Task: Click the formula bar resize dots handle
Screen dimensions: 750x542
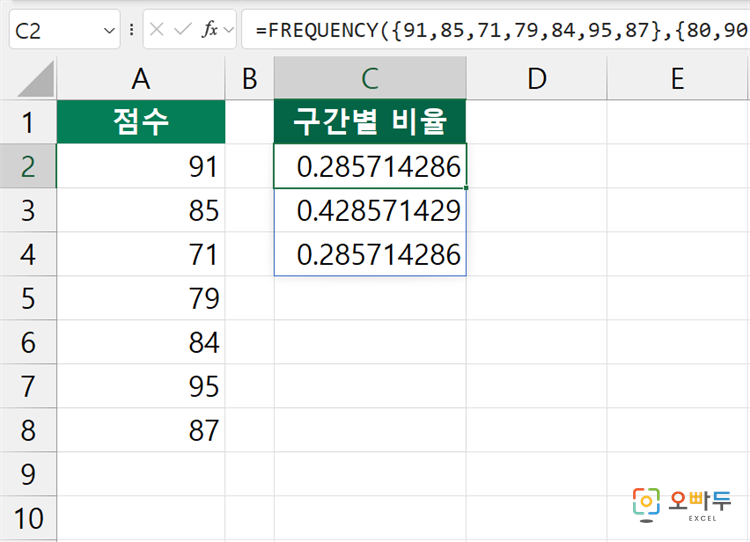Action: (132, 30)
